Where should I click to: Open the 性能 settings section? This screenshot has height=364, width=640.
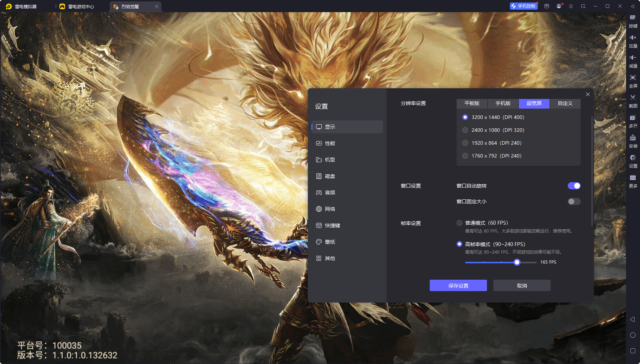click(x=330, y=143)
